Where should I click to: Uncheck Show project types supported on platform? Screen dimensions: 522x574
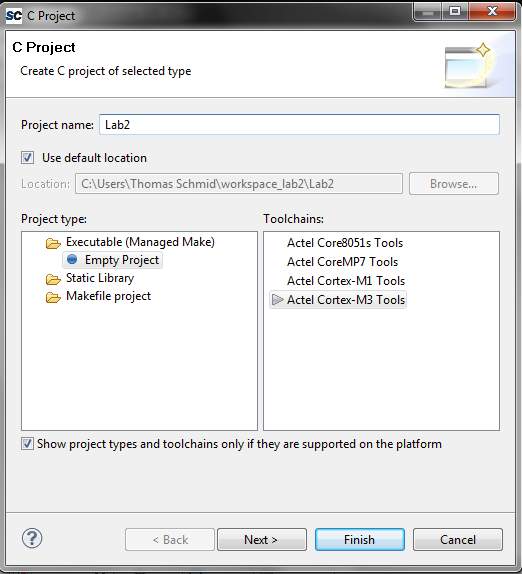click(x=27, y=444)
